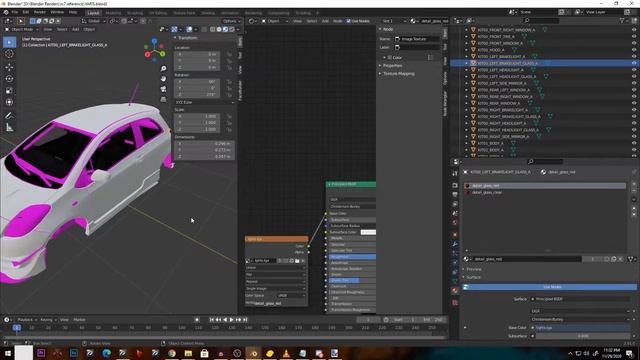Click the Use Nodes button in Surface panel
Image resolution: width=640 pixels, height=360 pixels.
pyautogui.click(x=549, y=287)
